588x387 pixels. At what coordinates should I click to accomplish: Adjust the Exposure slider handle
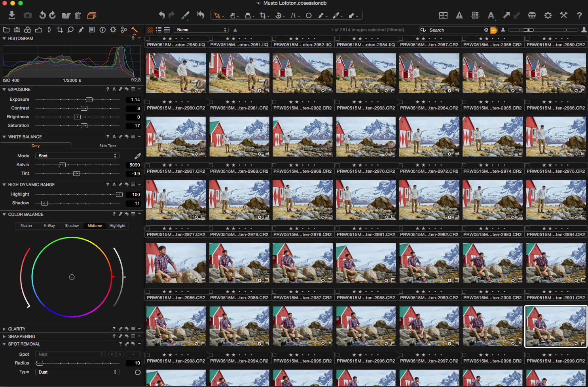click(x=89, y=100)
